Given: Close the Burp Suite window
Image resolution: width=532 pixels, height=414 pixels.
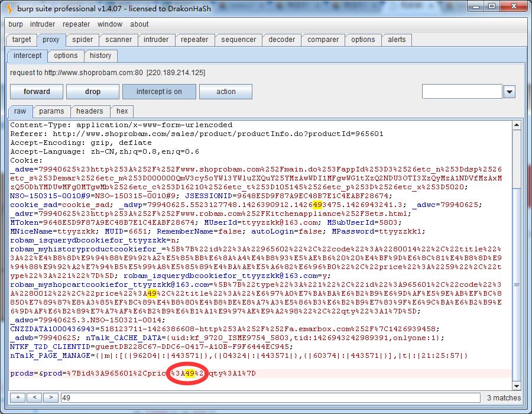Looking at the screenshot, I should point(514,7).
